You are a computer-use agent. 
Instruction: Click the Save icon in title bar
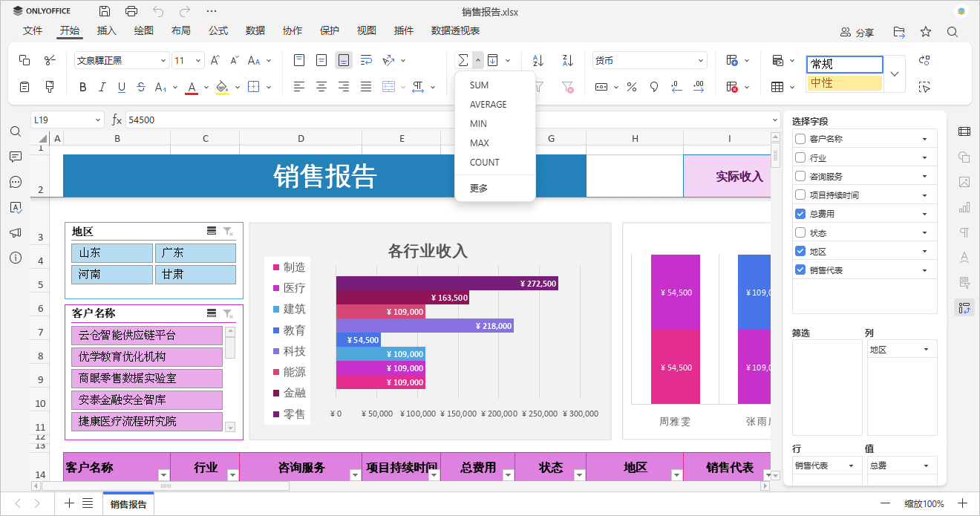click(105, 11)
